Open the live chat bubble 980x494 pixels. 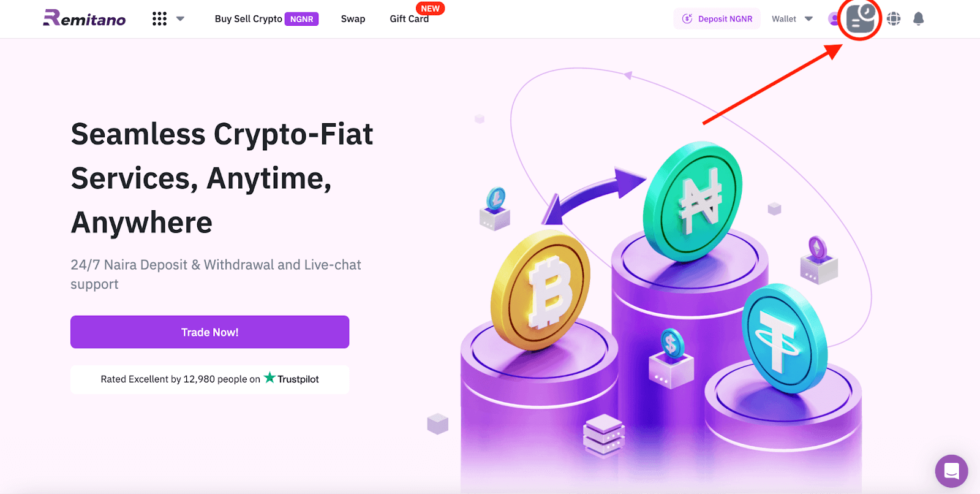click(x=951, y=471)
